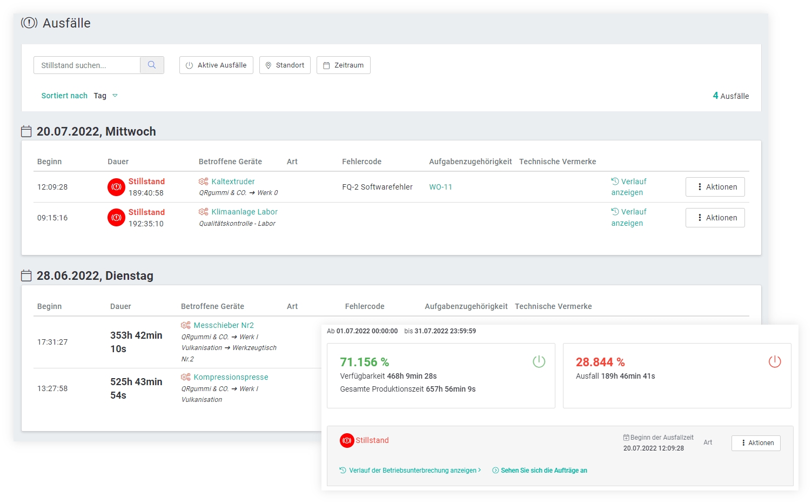Open work order WO-11 link
Image resolution: width=812 pixels, height=504 pixels.
[440, 187]
